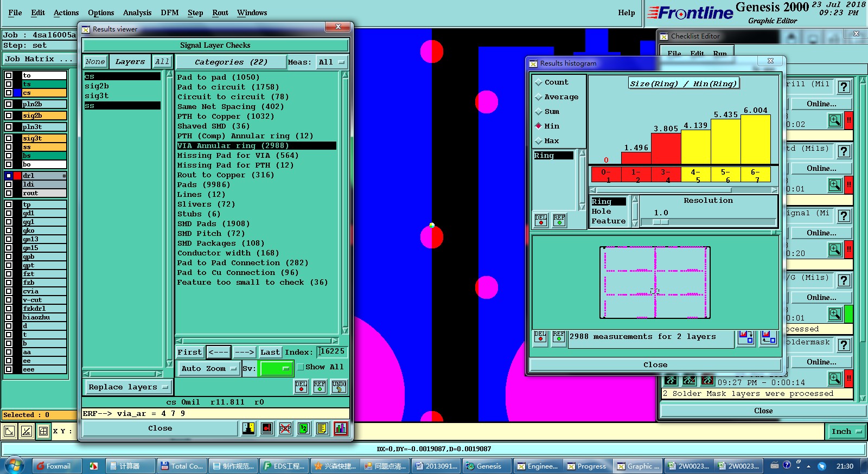Click the UNDO icon in Results viewer
The width and height of the screenshot is (868, 474).
(339, 386)
